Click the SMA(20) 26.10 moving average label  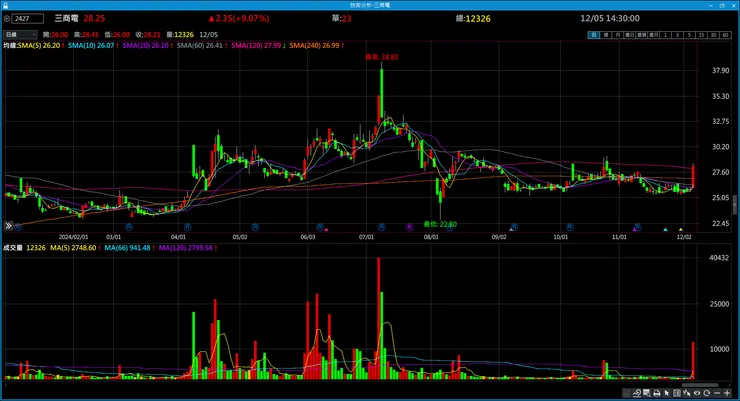pos(145,45)
